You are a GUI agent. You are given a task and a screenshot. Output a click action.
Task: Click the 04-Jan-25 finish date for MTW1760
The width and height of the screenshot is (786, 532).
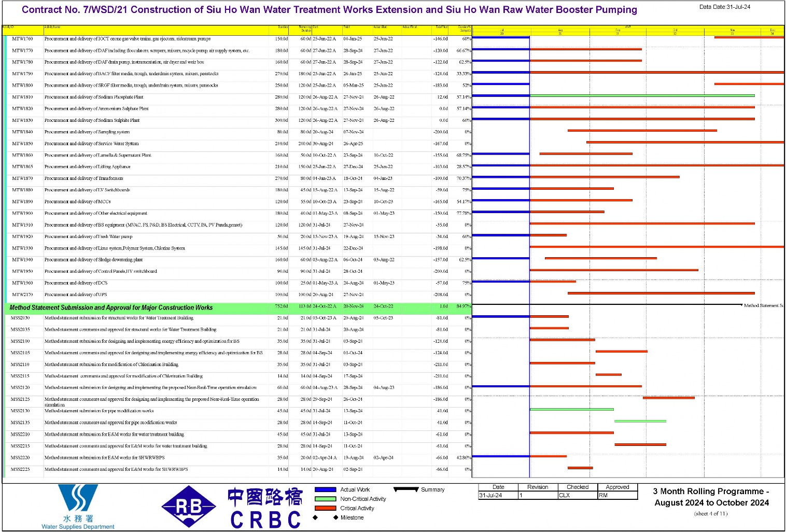click(x=353, y=39)
